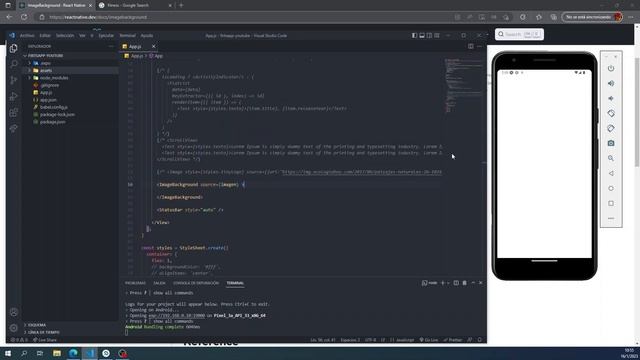Viewport: 640px width, 360px height.
Task: Select the App.js editor tab
Action: (x=135, y=47)
